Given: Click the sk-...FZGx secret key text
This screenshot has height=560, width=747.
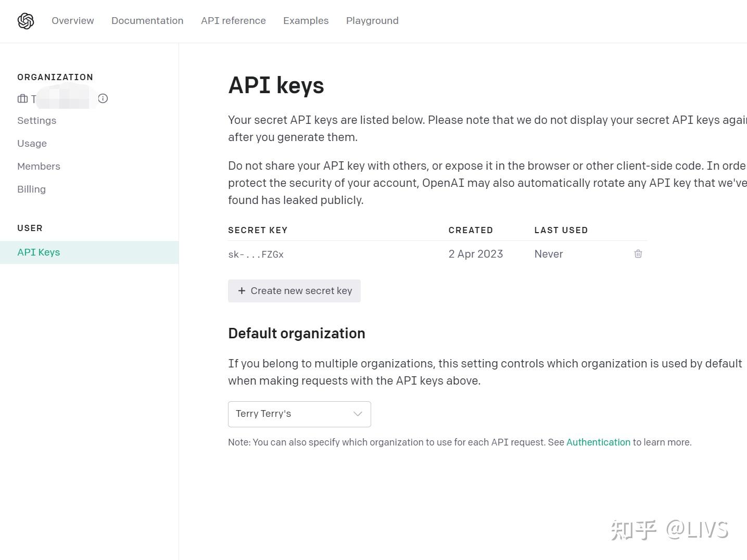Looking at the screenshot, I should [x=256, y=254].
